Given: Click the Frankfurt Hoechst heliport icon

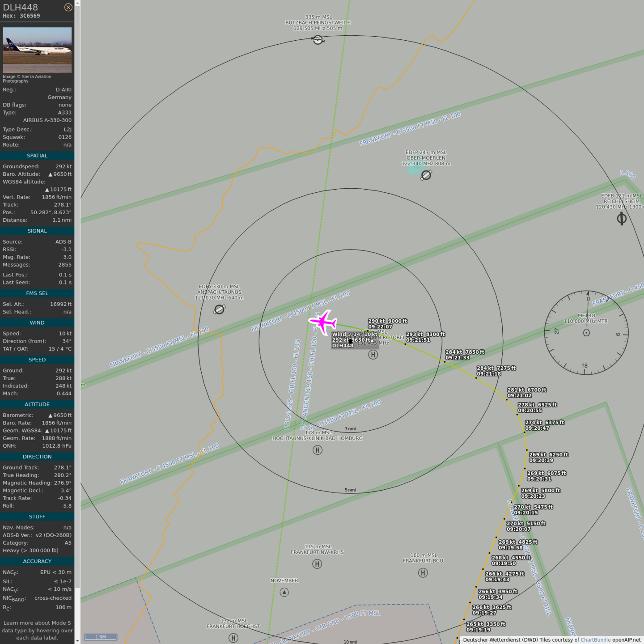Looking at the screenshot, I should [x=233, y=638].
